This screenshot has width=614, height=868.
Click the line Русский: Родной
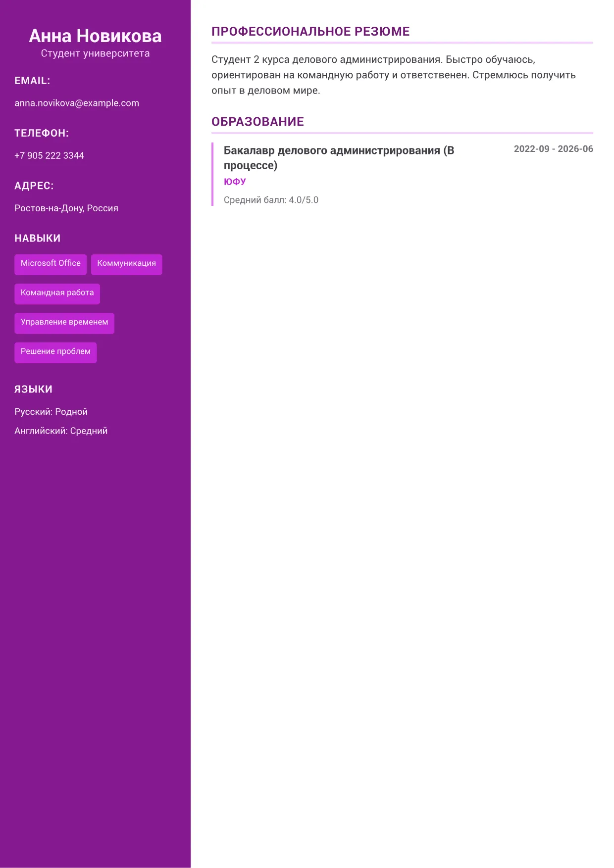coord(51,412)
